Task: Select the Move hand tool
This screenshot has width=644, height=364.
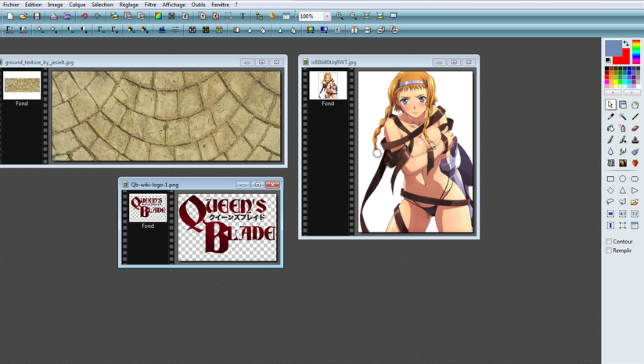Action: point(635,105)
